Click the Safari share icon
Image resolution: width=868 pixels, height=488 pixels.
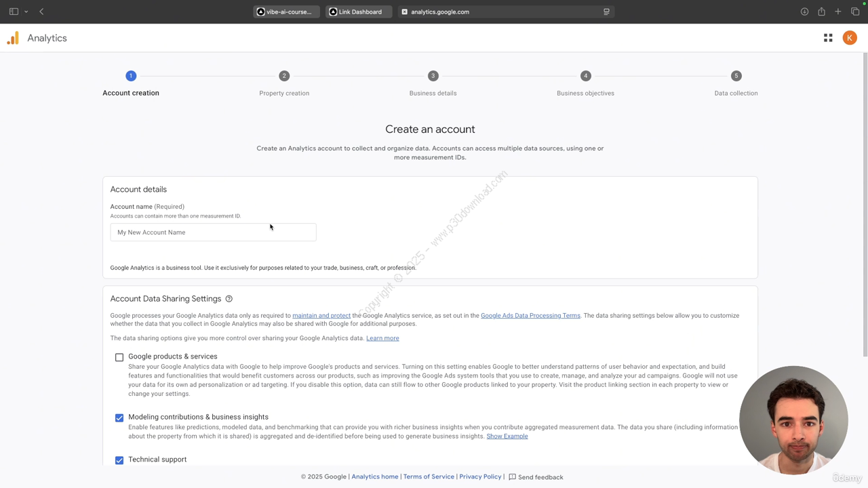click(x=821, y=12)
